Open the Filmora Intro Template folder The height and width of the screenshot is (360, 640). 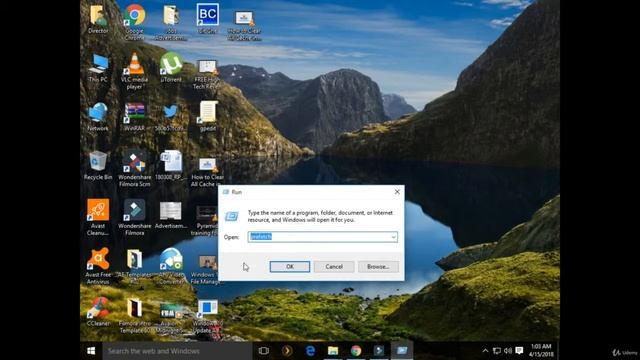[x=134, y=316]
